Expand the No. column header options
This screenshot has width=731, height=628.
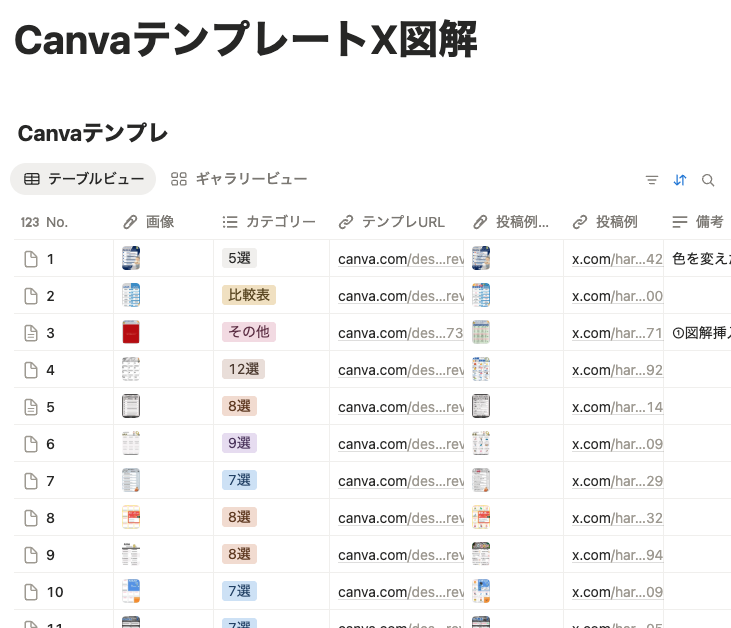(44, 222)
